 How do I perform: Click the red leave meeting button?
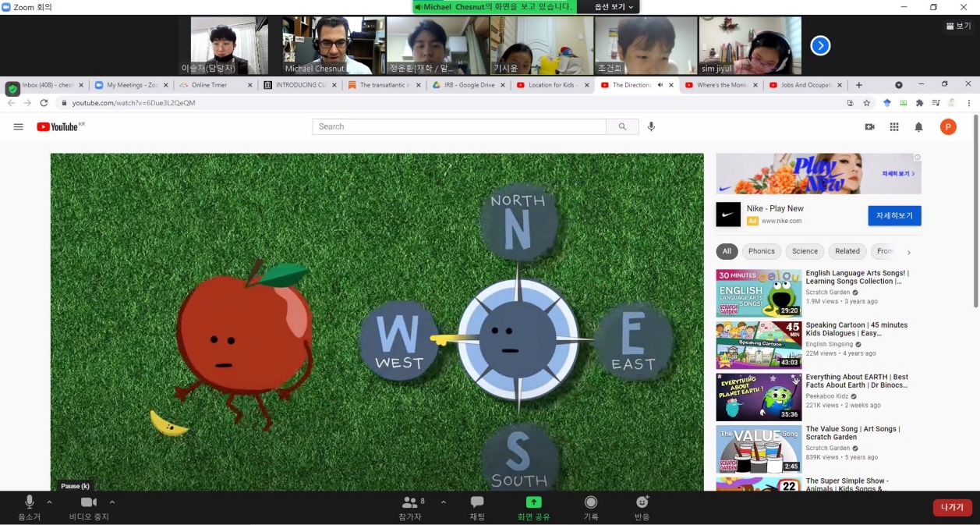[952, 507]
